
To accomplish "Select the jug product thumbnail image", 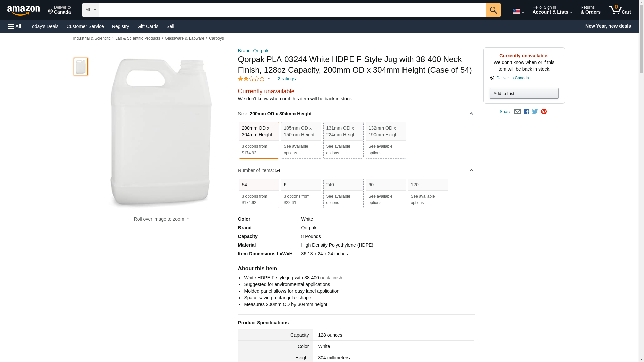I will pos(81,66).
